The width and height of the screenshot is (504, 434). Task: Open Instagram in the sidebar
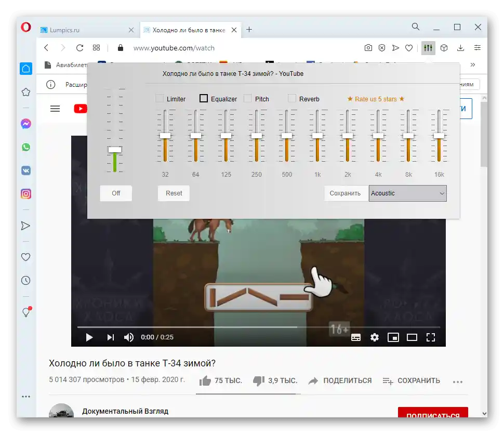[26, 194]
